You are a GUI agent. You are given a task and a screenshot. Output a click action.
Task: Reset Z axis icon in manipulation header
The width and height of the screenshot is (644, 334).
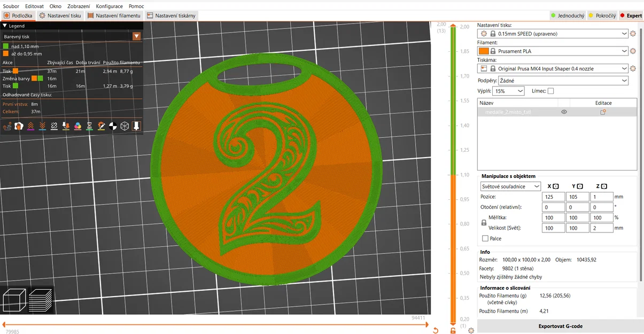pyautogui.click(x=604, y=186)
